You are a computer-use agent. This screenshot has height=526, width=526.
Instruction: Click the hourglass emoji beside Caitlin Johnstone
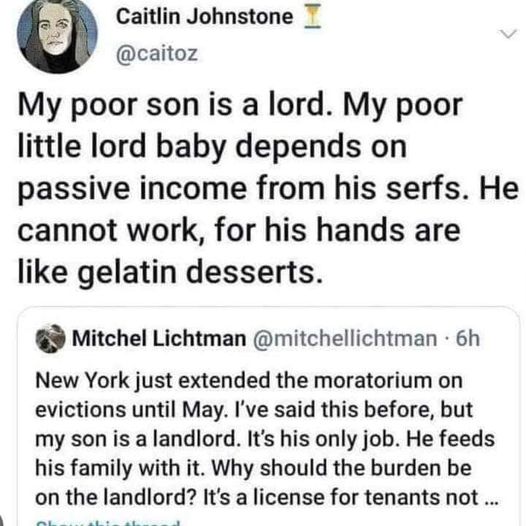coord(312,17)
